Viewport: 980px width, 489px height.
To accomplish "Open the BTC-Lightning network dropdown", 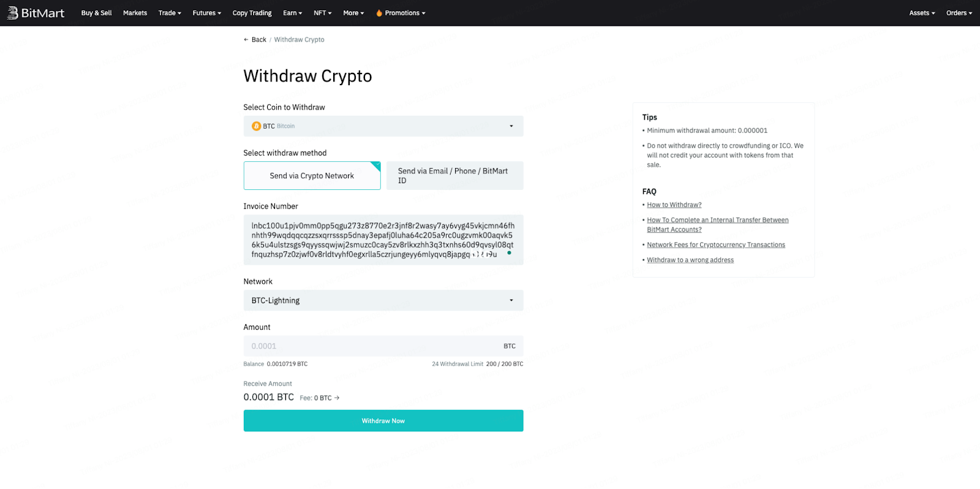I will [383, 300].
